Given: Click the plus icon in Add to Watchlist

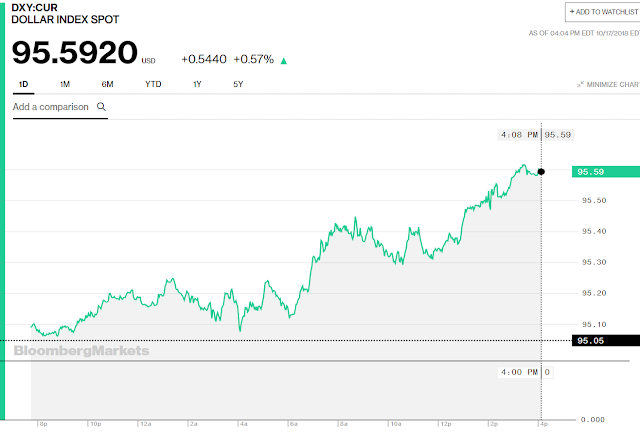Looking at the screenshot, I should 572,11.
